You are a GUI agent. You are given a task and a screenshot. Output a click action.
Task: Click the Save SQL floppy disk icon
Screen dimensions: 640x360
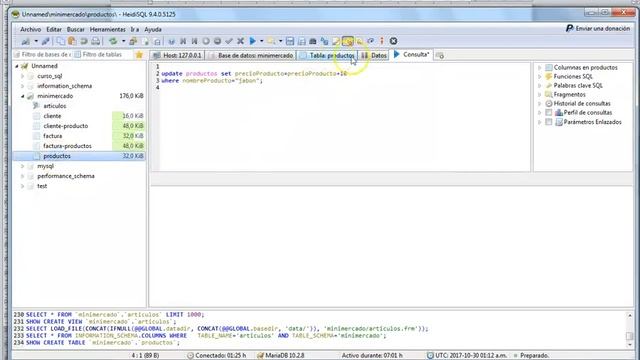click(290, 41)
